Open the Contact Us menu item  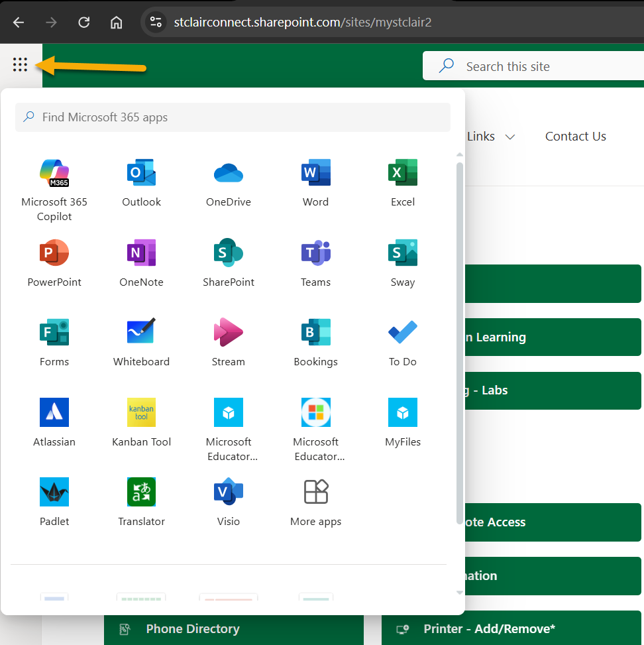[x=575, y=137]
